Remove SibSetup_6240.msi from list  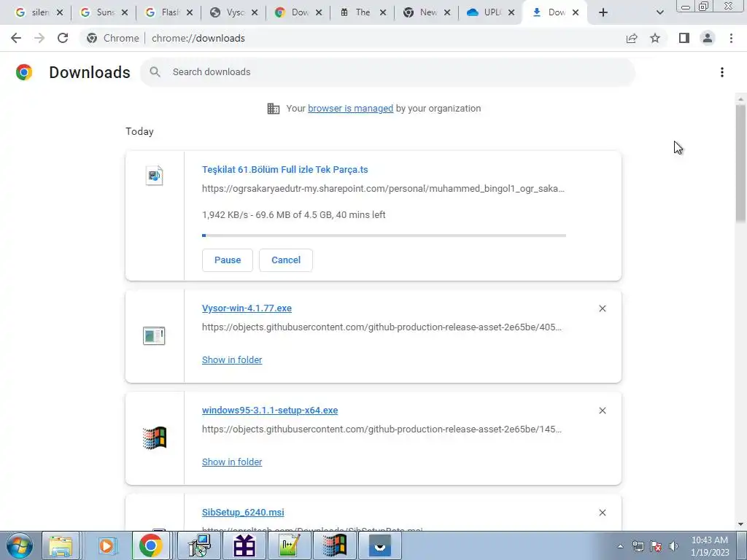(x=602, y=513)
